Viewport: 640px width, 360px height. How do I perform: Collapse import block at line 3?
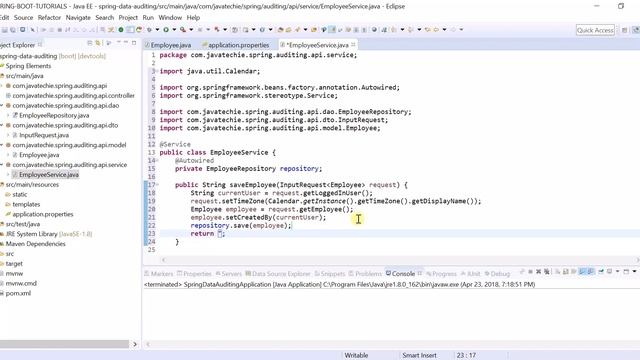[158, 71]
